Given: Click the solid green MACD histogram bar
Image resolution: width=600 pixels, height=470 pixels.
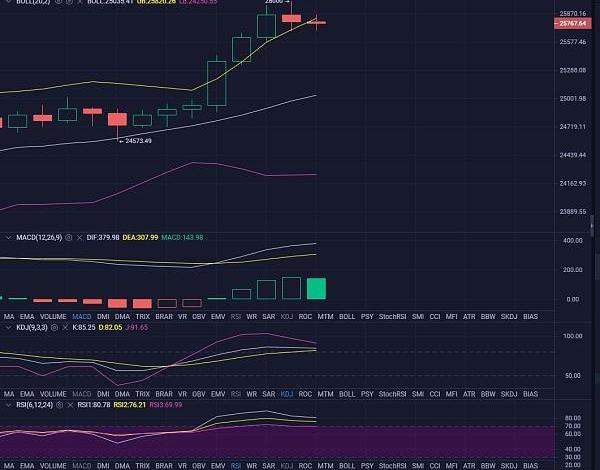Looking at the screenshot, I should tap(316, 289).
